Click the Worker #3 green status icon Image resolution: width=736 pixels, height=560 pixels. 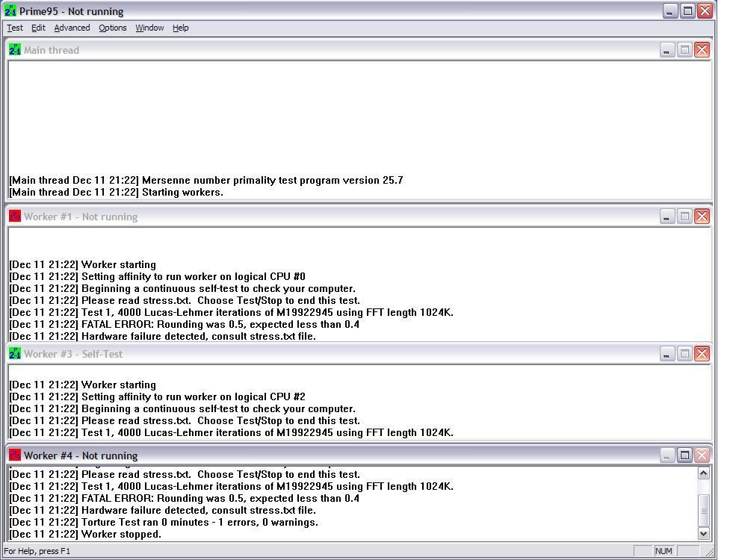[14, 353]
